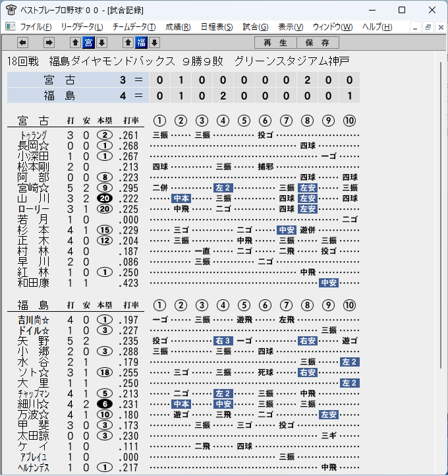Select player name 長岡☆
Viewport: 448px width, 476px height.
[x=34, y=146]
